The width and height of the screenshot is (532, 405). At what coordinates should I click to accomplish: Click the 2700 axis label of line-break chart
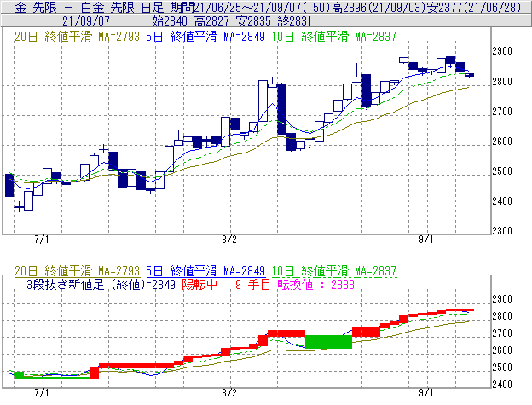click(502, 333)
